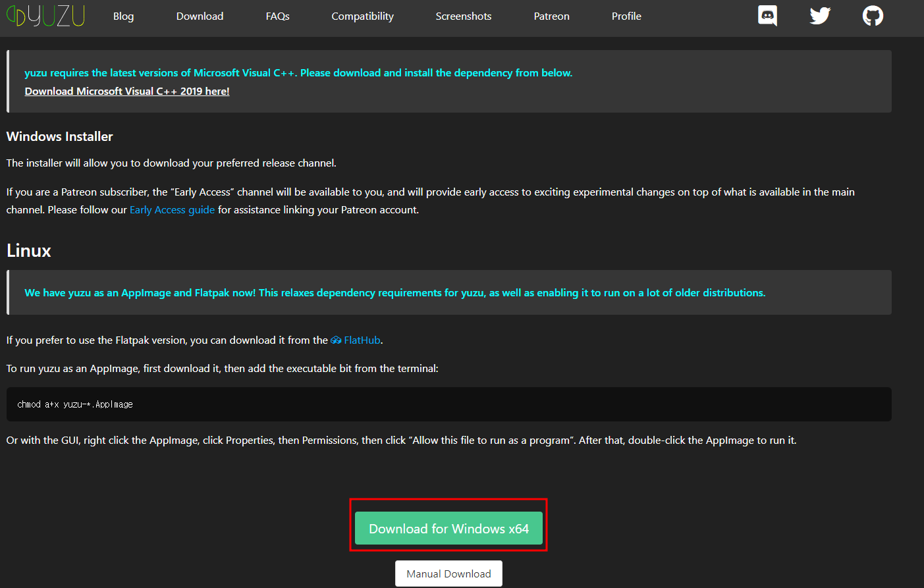The height and width of the screenshot is (588, 924).
Task: Click the Manual Download button
Action: [x=448, y=574]
